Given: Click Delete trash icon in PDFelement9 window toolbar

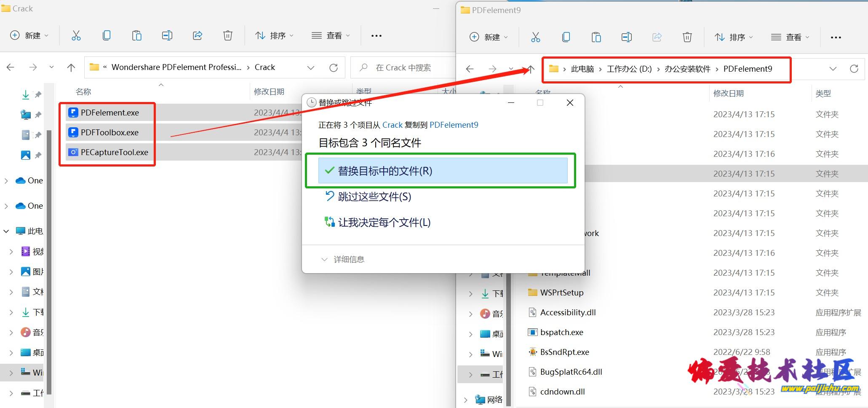Looking at the screenshot, I should tap(687, 37).
